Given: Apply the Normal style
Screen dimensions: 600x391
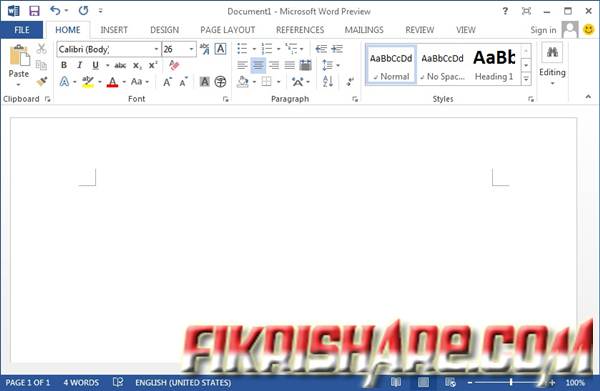Looking at the screenshot, I should [x=391, y=64].
